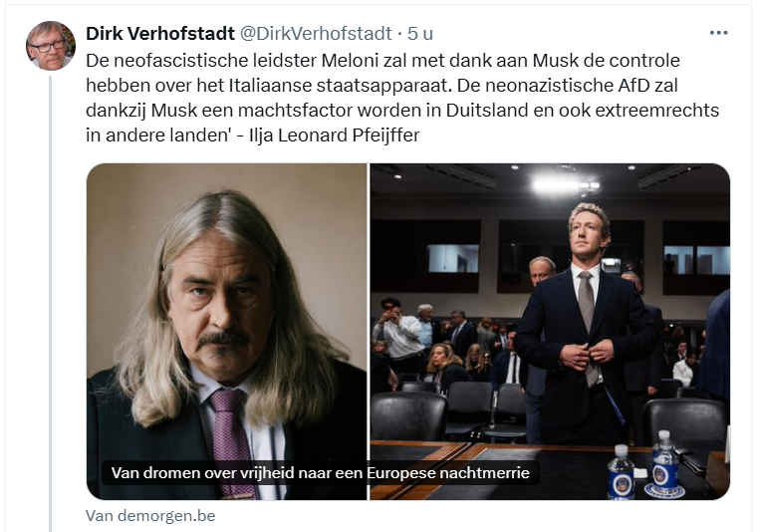Click the tweet line about 'Italiaanse staatsapparaat'
Screen dimensions: 759x532
click(x=381, y=86)
